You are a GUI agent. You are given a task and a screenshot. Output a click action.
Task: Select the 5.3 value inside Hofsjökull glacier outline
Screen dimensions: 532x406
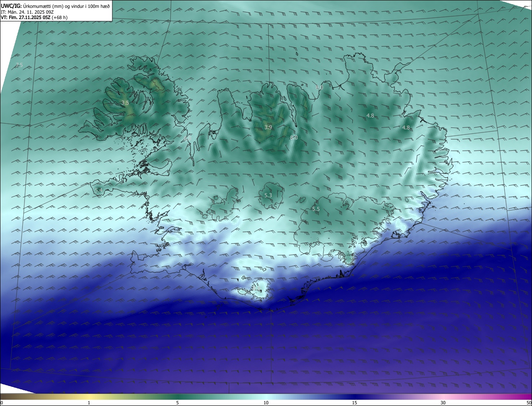268,195
